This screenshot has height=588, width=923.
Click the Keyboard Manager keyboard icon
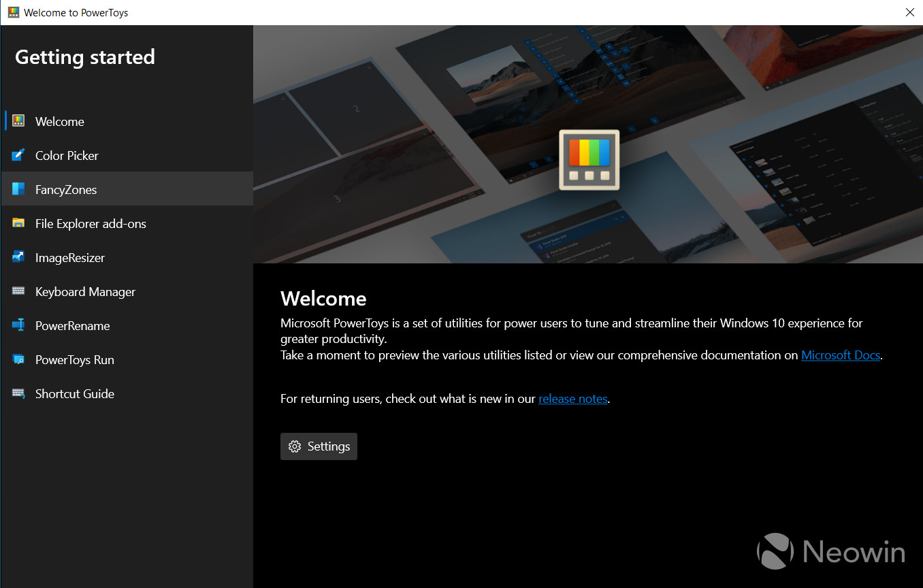18,291
